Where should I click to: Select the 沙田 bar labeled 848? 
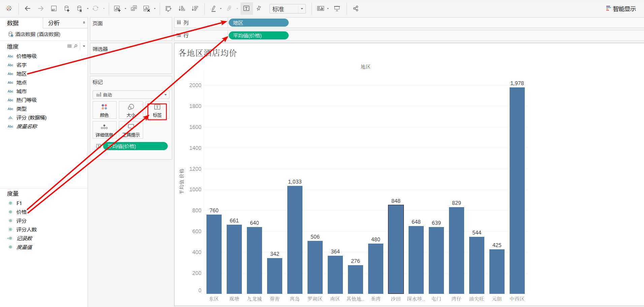(396, 249)
